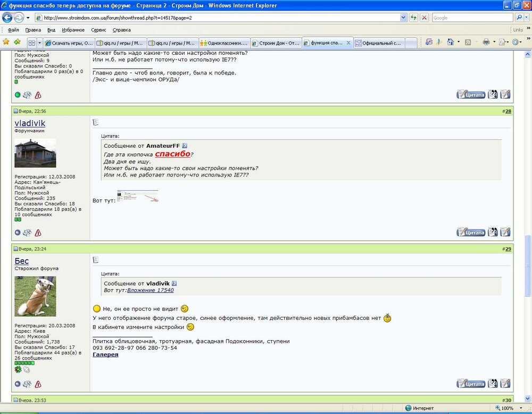532x414 pixels.
Task: Open vladivik's user profile link
Action: point(30,123)
